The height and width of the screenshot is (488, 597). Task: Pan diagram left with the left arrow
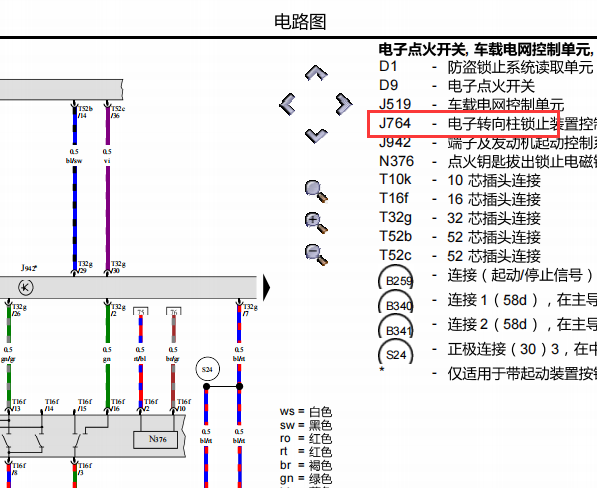tap(287, 104)
